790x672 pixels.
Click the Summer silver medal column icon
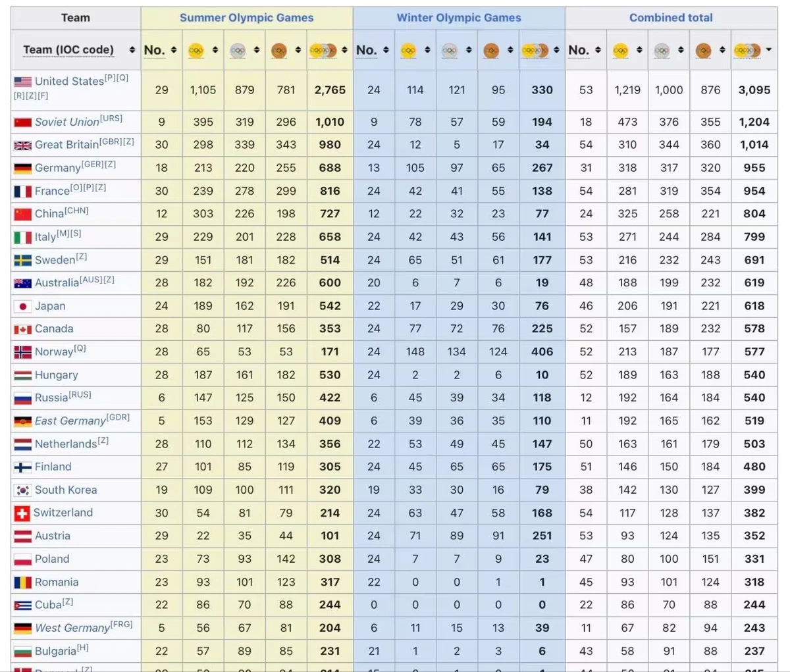(237, 50)
